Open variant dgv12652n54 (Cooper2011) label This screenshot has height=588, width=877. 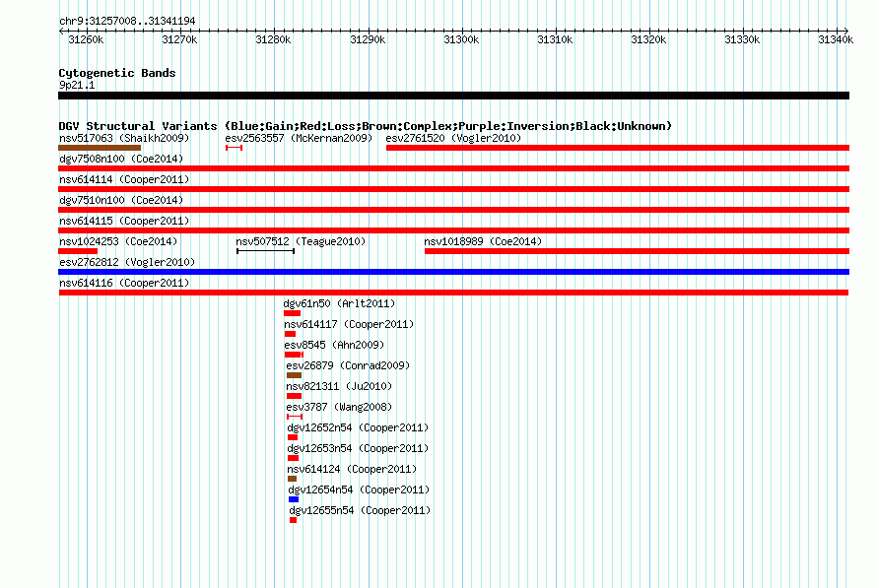click(x=358, y=427)
